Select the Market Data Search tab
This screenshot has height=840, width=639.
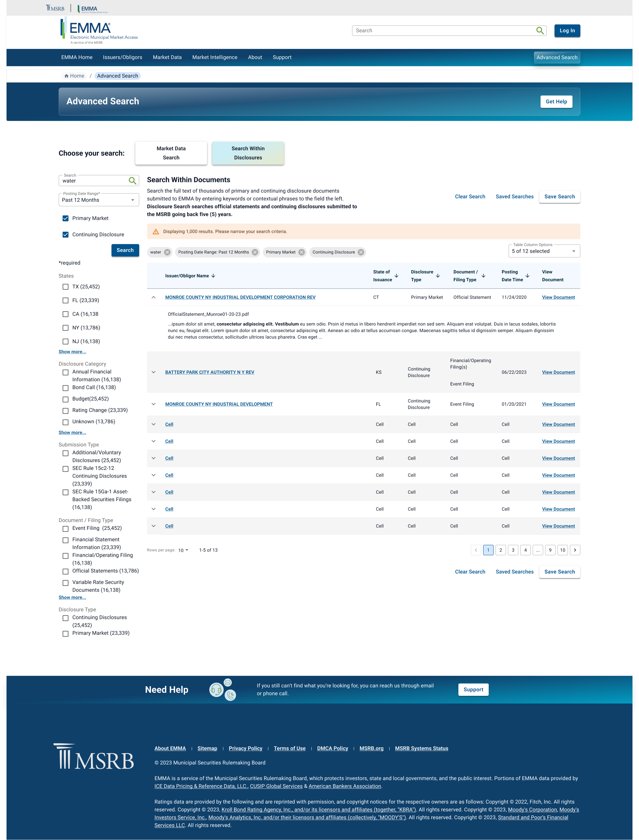point(171,153)
